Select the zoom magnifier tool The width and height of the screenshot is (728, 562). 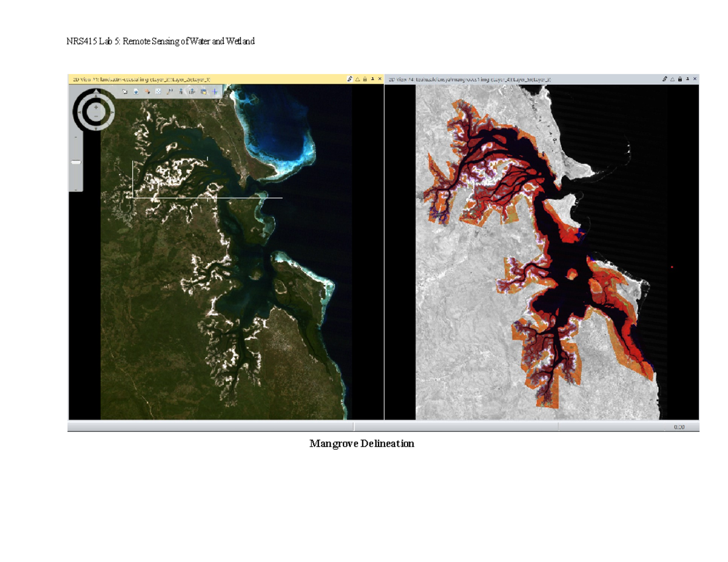[x=169, y=92]
